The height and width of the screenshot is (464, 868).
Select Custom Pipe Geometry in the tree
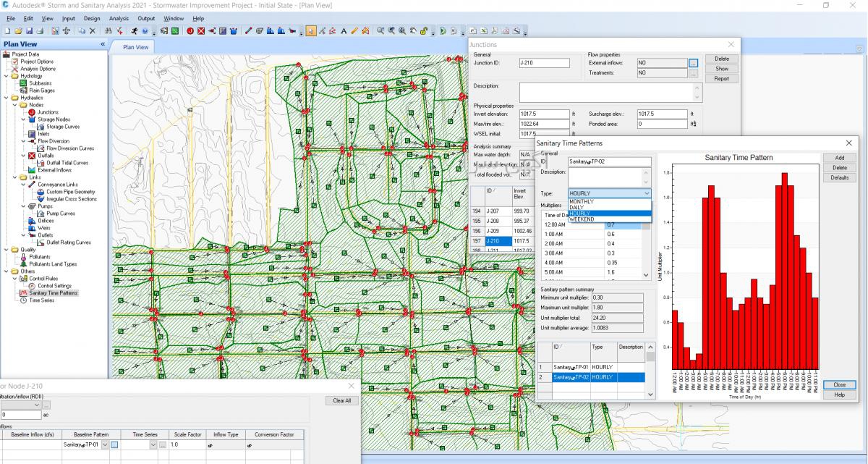(x=71, y=192)
